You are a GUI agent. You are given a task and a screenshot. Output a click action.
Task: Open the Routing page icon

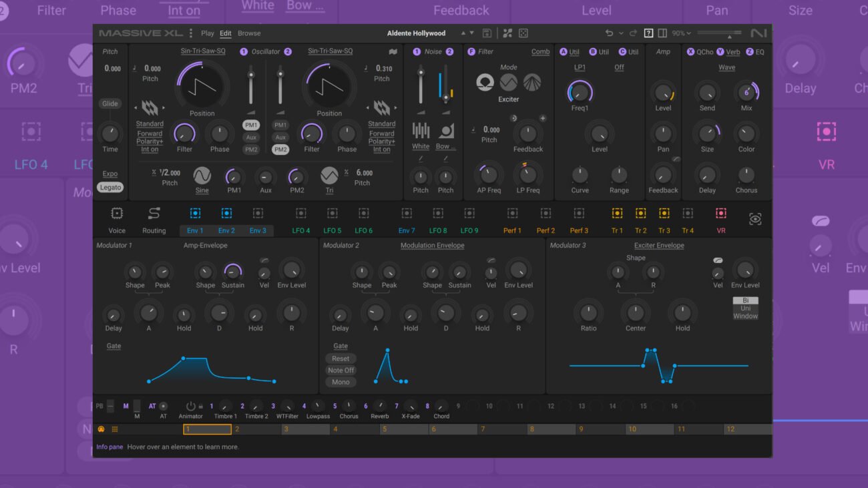(154, 214)
